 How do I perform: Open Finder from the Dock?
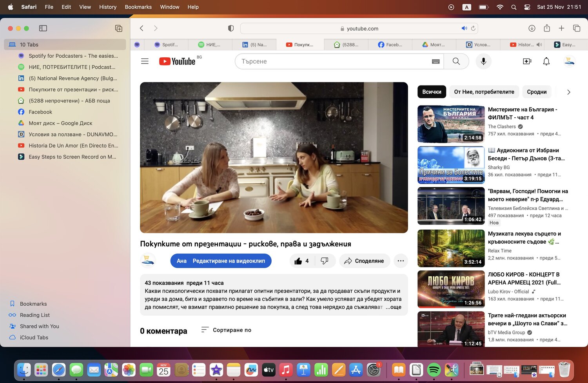[x=24, y=370]
